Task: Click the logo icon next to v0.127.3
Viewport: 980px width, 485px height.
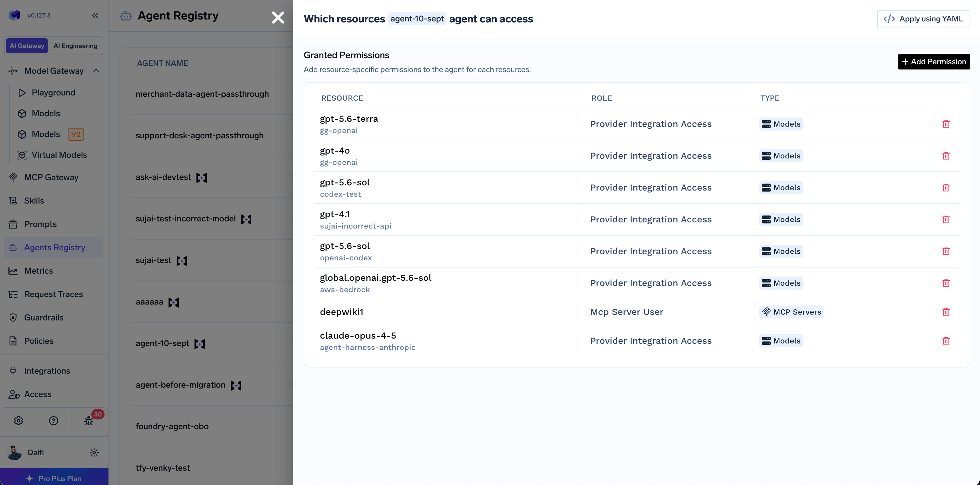Action: click(x=14, y=15)
